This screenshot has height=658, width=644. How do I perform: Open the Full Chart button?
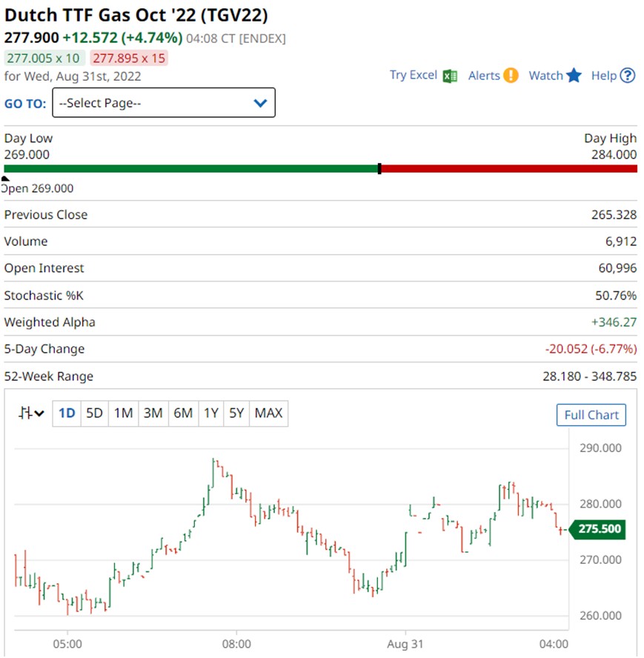[x=591, y=415]
